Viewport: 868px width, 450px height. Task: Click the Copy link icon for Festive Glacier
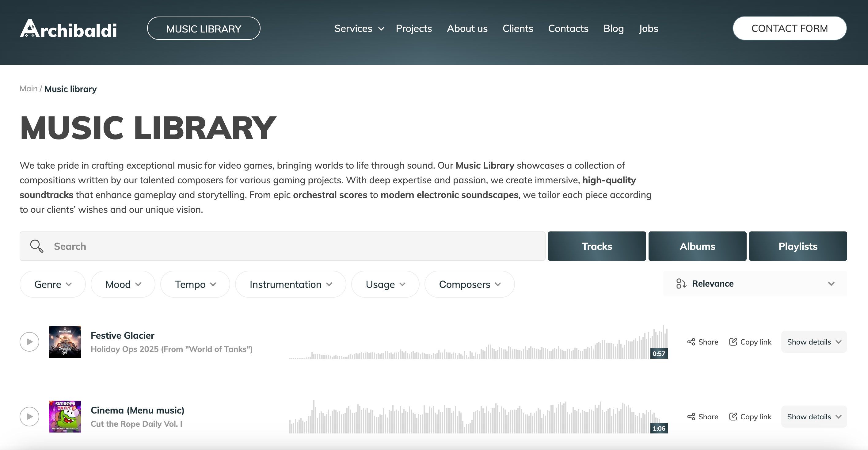coord(733,342)
